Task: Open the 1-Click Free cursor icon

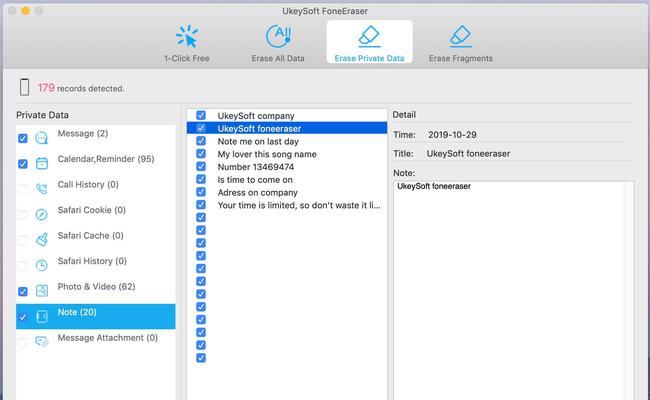Action: (x=187, y=36)
